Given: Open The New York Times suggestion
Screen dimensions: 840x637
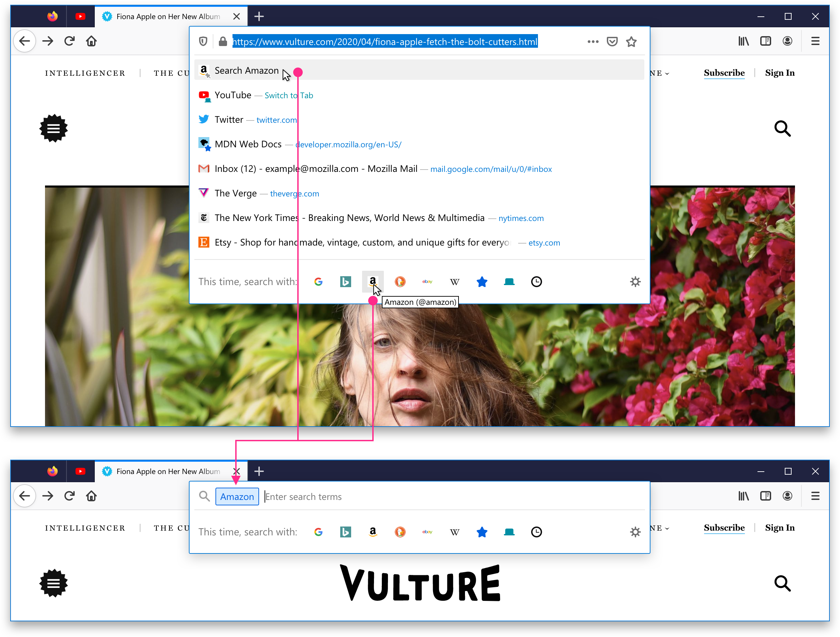Looking at the screenshot, I should (419, 218).
